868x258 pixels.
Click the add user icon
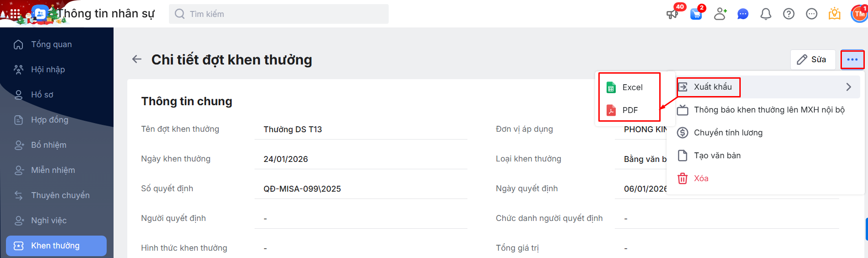(720, 14)
